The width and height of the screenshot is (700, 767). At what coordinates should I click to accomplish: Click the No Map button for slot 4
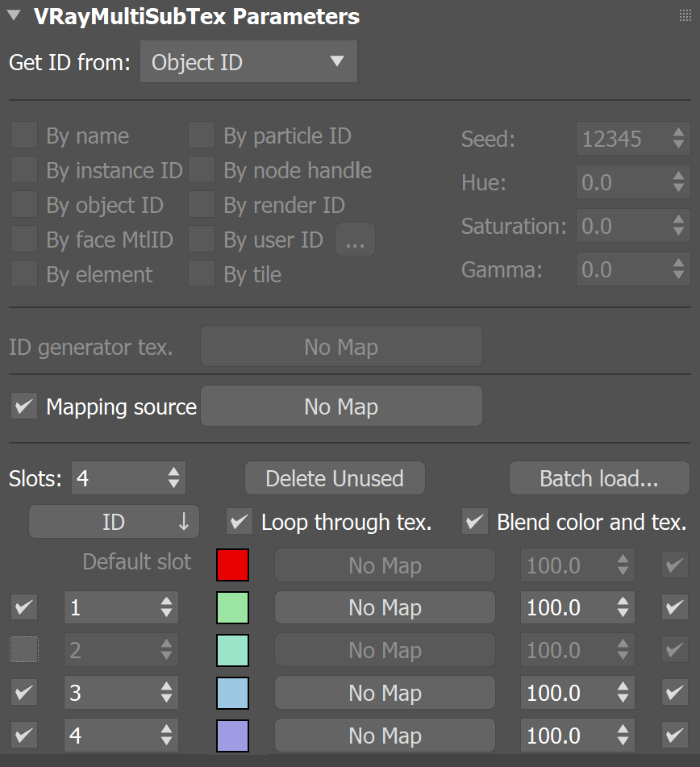(385, 736)
